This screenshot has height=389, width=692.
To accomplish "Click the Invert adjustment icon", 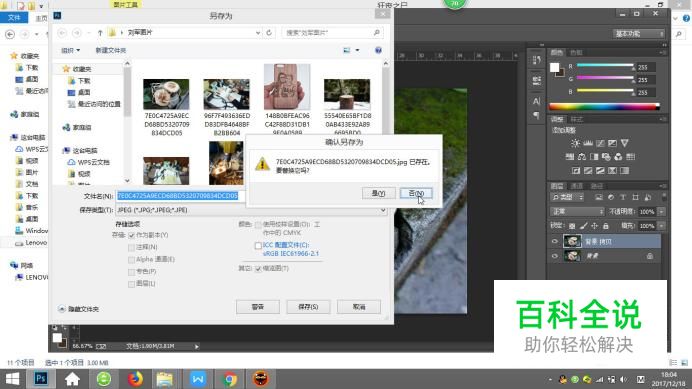I will [576, 170].
